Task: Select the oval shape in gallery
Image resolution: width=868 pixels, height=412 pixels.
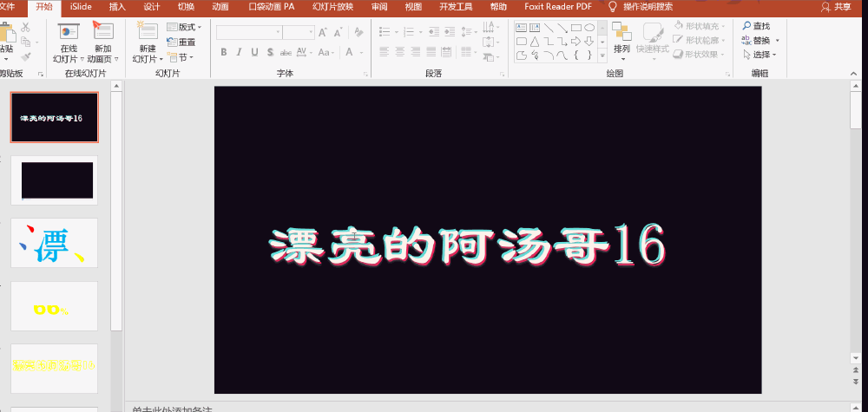Action: point(589,28)
